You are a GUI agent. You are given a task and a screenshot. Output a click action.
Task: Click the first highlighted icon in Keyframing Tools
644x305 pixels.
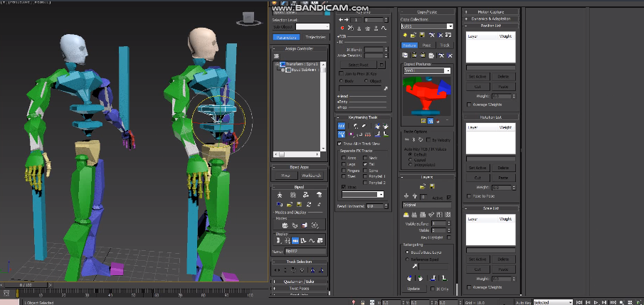coord(342,126)
